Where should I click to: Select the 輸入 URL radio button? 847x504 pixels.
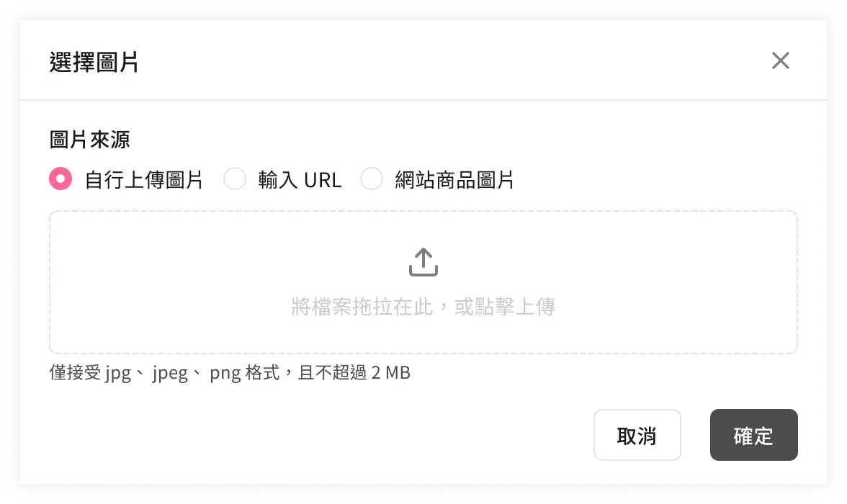[x=235, y=179]
